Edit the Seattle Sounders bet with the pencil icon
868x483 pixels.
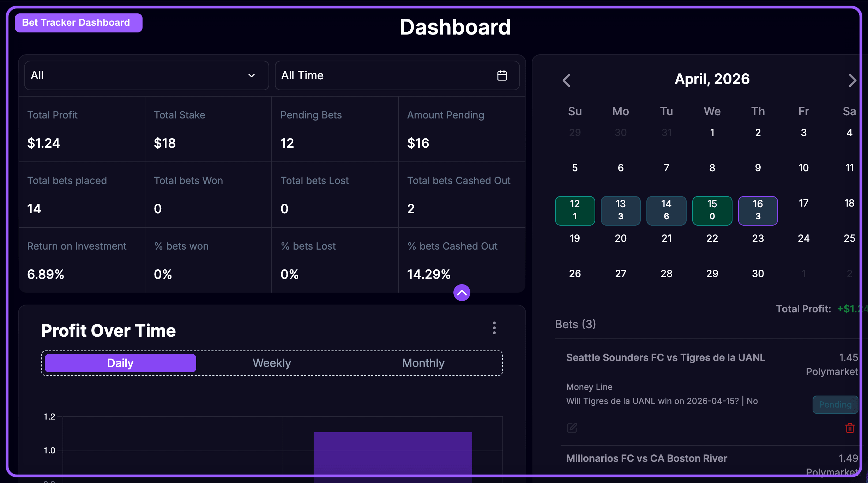click(572, 428)
